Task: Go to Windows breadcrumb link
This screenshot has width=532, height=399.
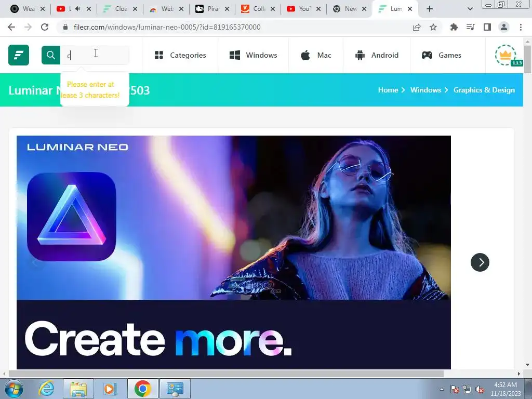Action: (425, 90)
